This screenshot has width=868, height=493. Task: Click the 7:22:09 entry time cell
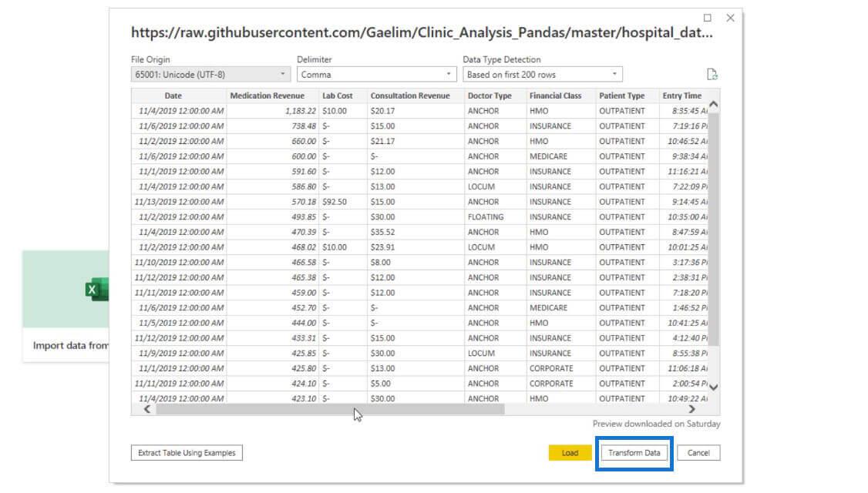point(684,186)
